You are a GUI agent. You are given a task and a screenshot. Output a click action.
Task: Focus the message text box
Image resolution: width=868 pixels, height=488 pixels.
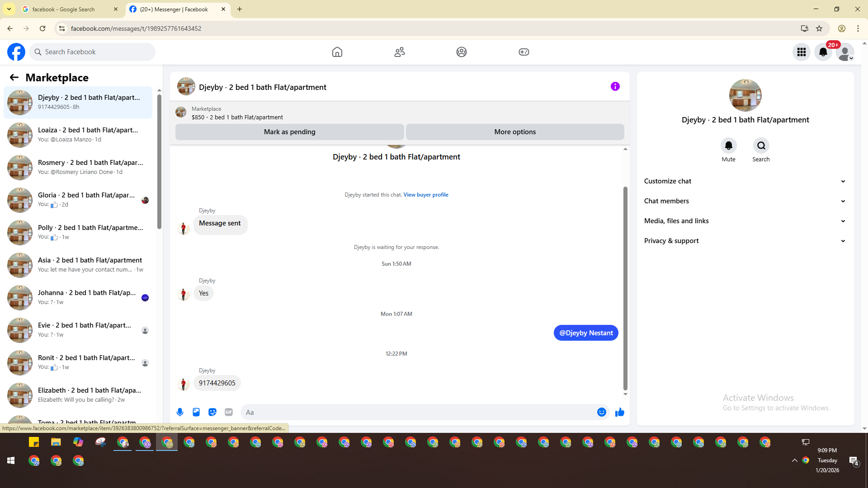click(x=418, y=412)
